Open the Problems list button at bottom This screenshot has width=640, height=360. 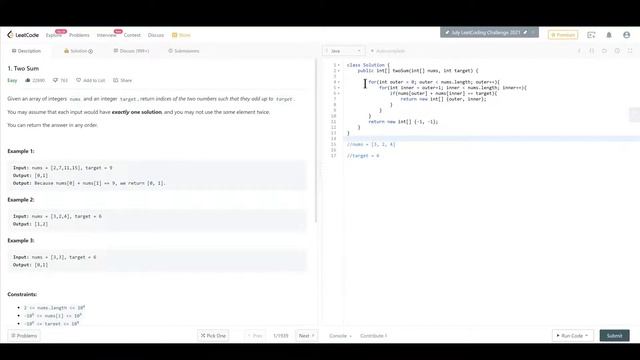click(x=24, y=336)
